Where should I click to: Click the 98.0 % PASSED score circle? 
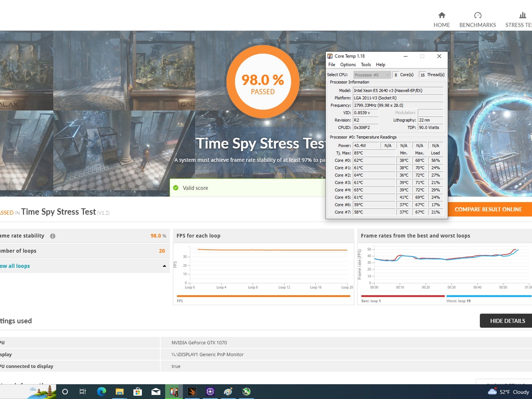[x=263, y=82]
